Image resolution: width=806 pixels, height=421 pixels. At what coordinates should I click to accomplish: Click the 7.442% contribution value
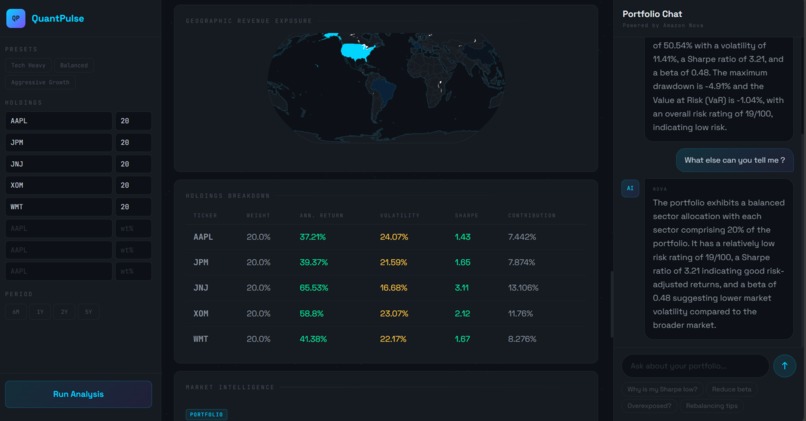coord(522,237)
